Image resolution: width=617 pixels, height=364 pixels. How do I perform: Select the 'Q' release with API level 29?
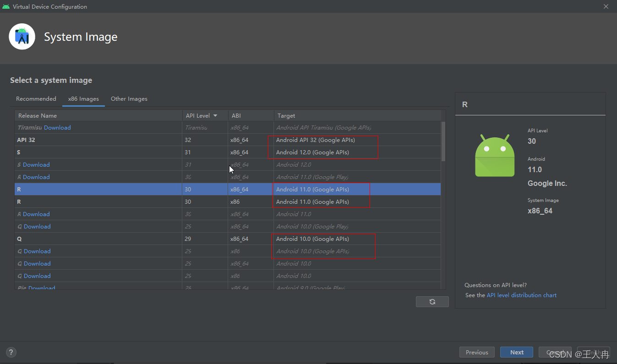point(98,239)
